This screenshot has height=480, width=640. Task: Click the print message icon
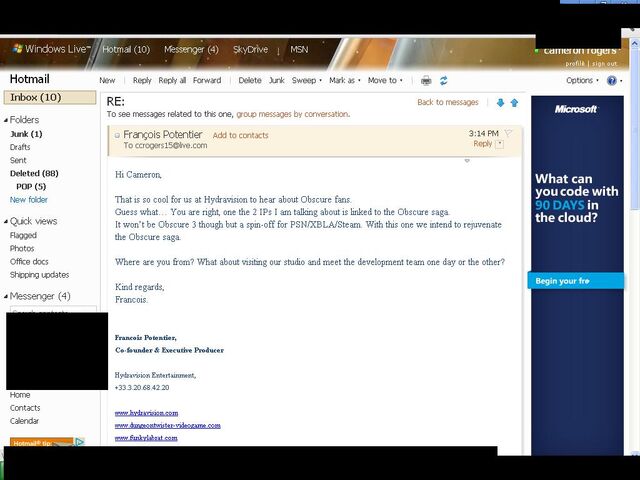click(x=426, y=80)
